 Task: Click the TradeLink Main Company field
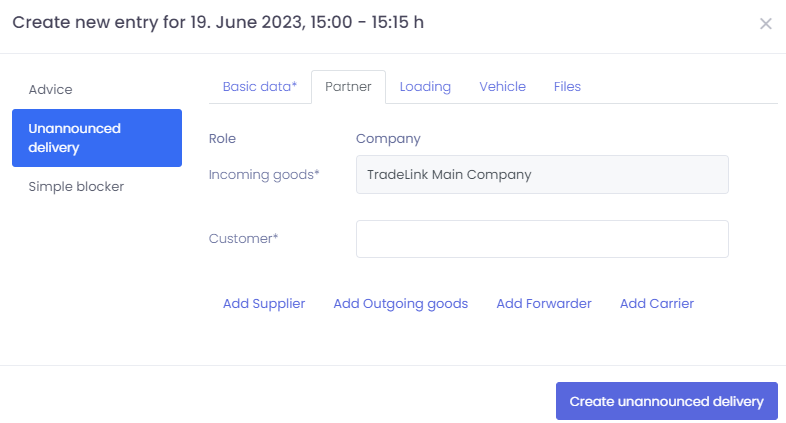(542, 174)
